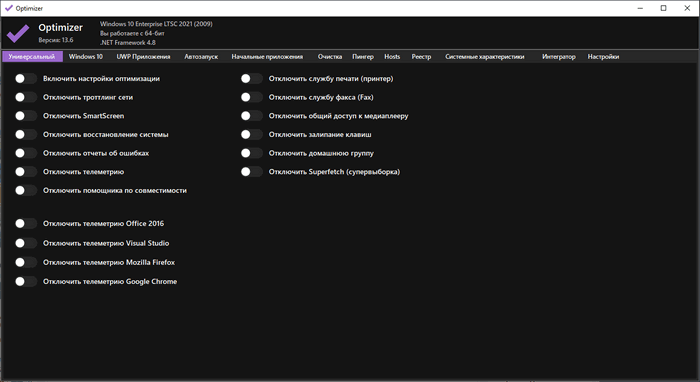Viewport: 700px width, 382px height.
Task: Go to Начальные приложения tab
Action: pyautogui.click(x=267, y=57)
